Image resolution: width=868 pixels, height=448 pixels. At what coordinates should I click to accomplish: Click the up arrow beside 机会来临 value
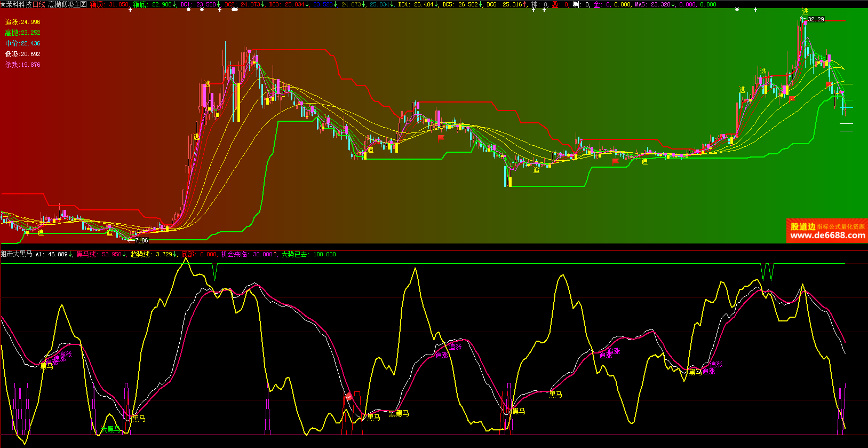pyautogui.click(x=275, y=254)
